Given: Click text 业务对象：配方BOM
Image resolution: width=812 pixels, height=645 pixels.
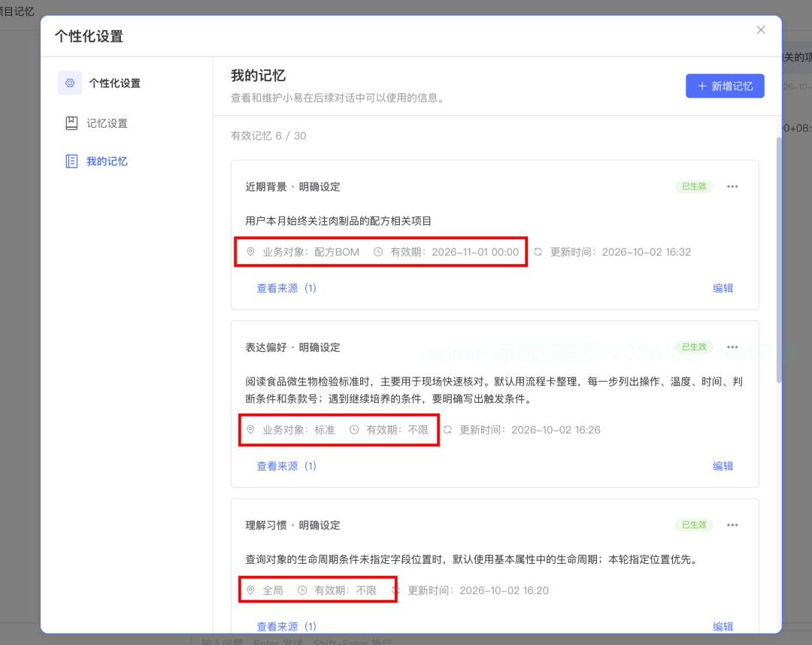Looking at the screenshot, I should tap(311, 252).
